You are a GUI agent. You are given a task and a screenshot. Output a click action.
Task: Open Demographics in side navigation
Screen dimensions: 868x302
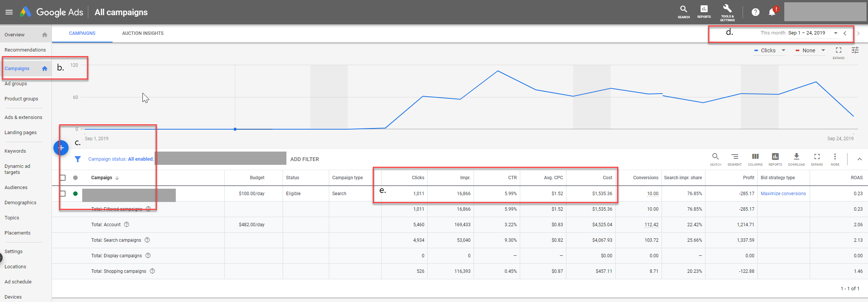click(x=20, y=203)
